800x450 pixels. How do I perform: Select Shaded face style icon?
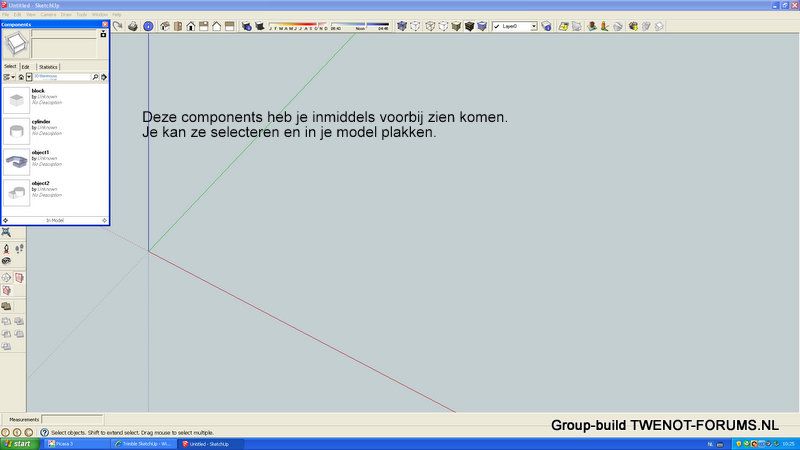click(x=456, y=26)
